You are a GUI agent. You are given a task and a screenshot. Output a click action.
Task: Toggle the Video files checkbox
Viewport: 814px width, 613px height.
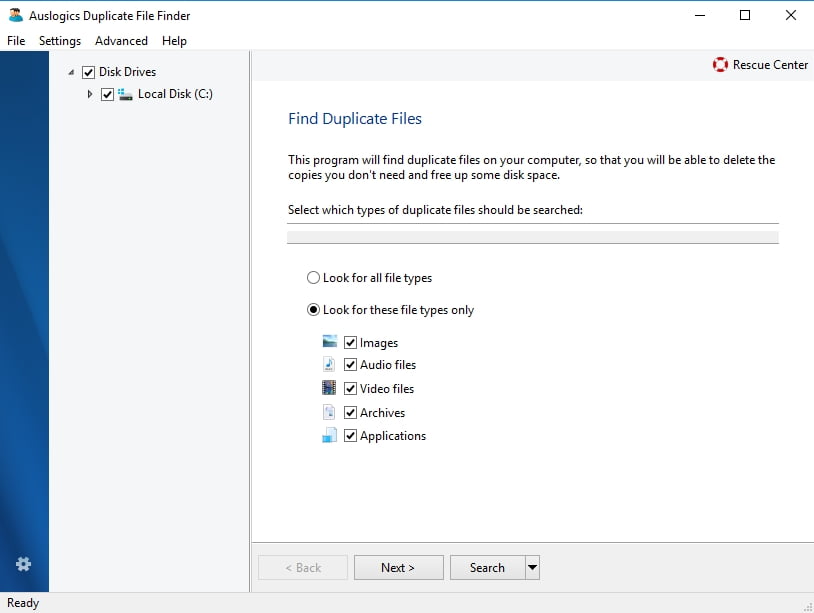[x=351, y=389]
